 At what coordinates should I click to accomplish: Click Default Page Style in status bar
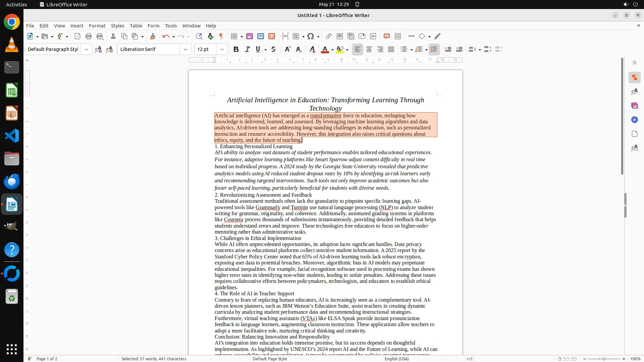tap(270, 359)
